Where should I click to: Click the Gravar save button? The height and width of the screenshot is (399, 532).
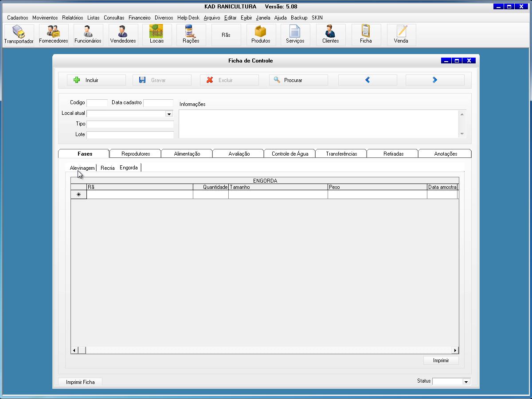(162, 80)
